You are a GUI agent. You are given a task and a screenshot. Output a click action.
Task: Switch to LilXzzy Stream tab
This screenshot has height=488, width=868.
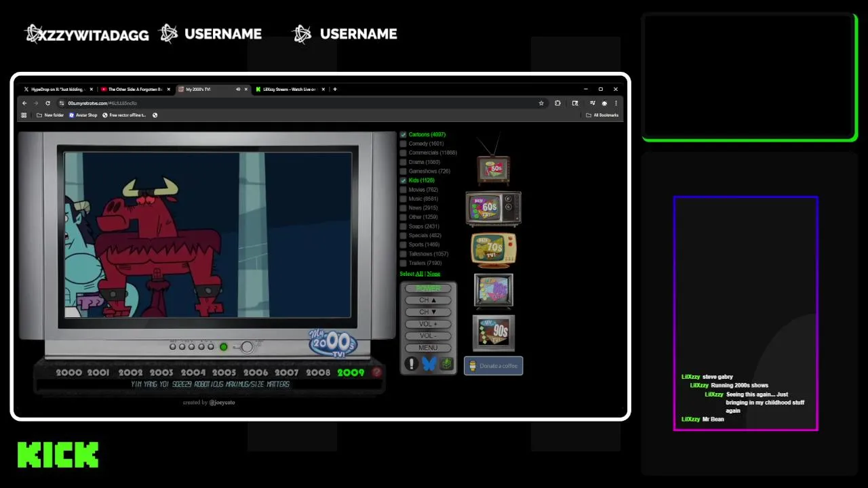[290, 89]
